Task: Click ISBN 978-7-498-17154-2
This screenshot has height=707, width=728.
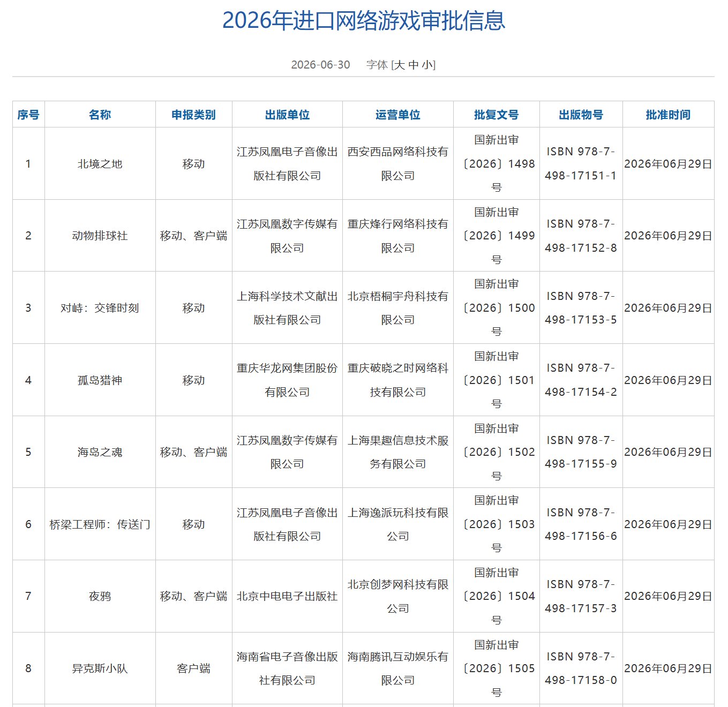Action: 581,380
